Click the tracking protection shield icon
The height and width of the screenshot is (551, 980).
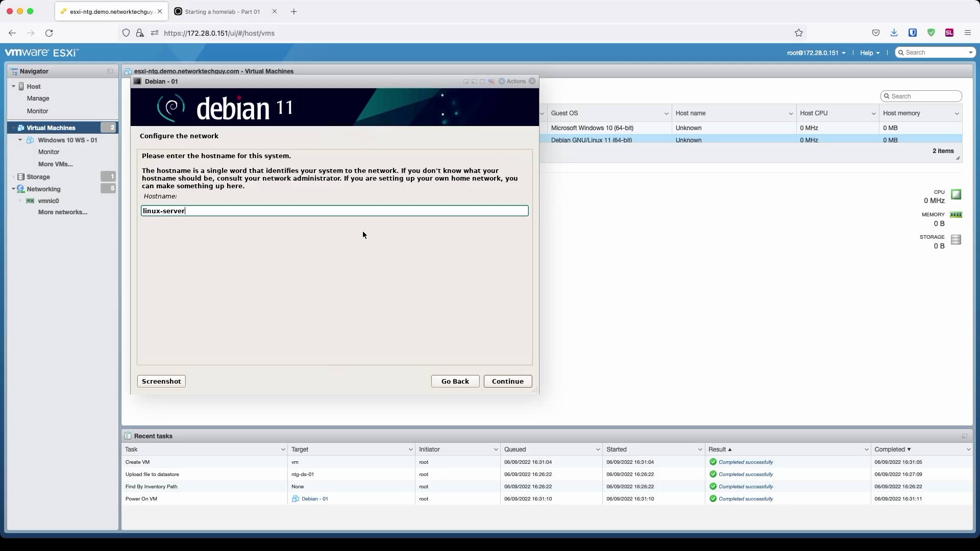point(126,33)
